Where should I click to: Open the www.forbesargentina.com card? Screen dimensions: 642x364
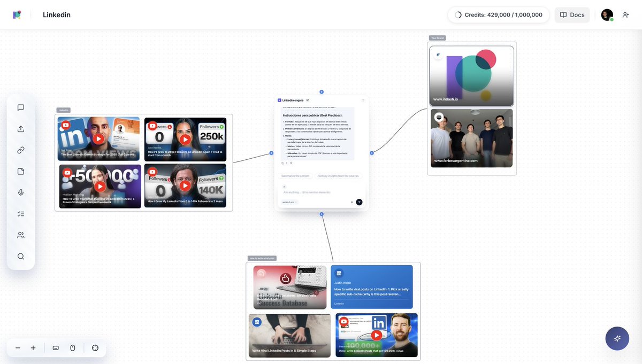tap(471, 138)
